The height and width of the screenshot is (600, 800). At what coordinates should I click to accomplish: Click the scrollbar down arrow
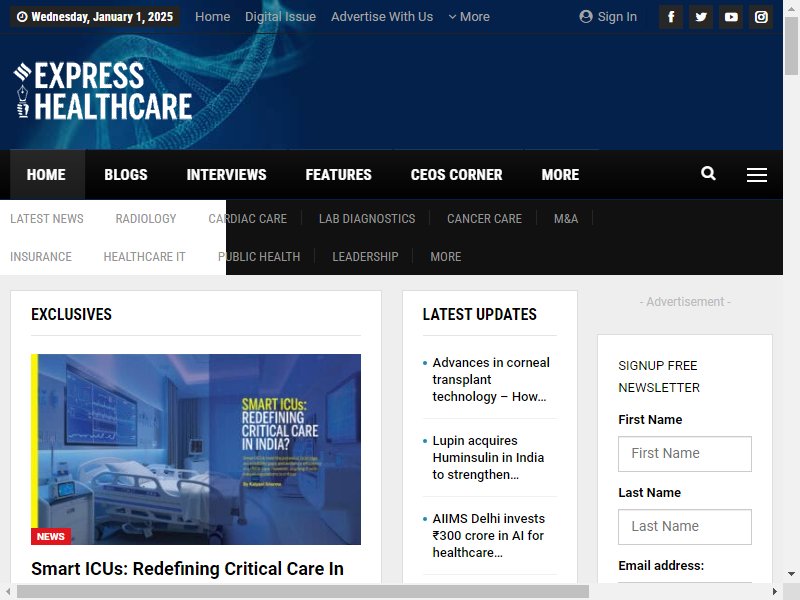[x=791, y=574]
